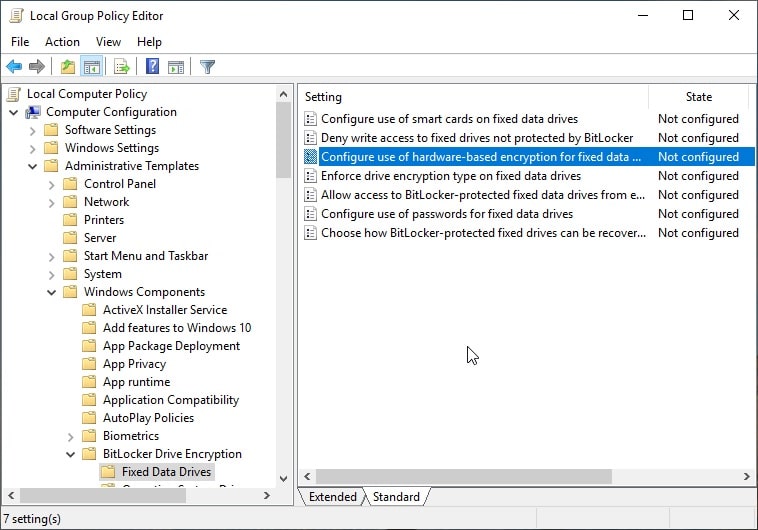758x530 pixels.
Task: Select the Application Compatibility folder
Action: pos(171,400)
